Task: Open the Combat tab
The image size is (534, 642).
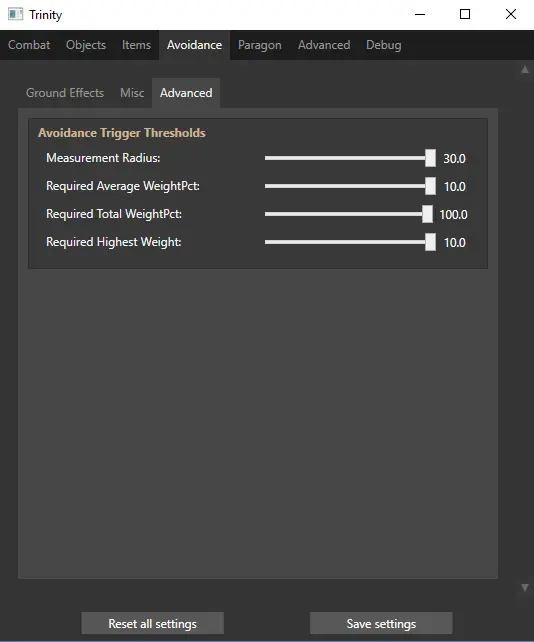Action: coord(29,45)
